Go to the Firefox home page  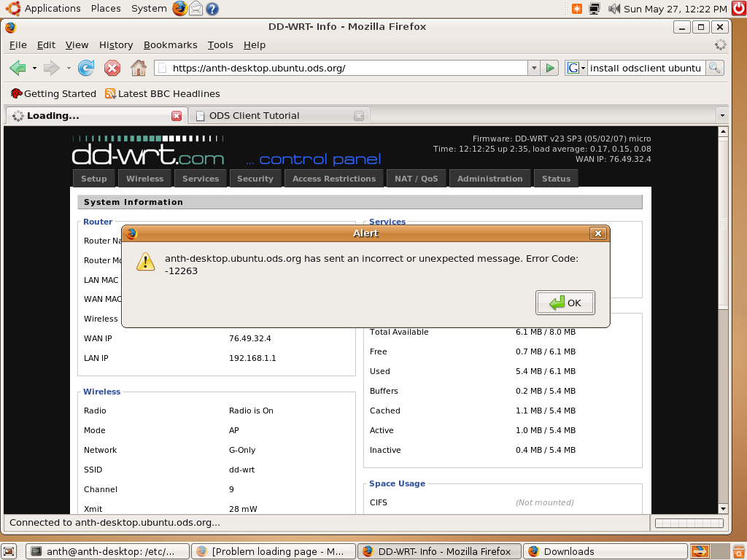[x=138, y=68]
